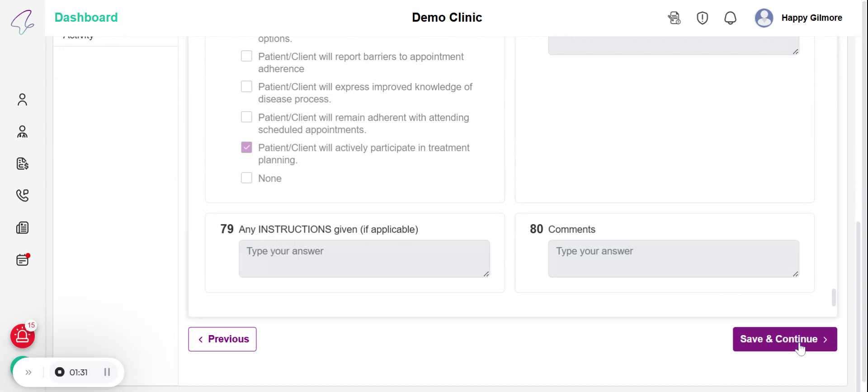Click the Save & Continue button
The height and width of the screenshot is (392, 868).
coord(784,339)
